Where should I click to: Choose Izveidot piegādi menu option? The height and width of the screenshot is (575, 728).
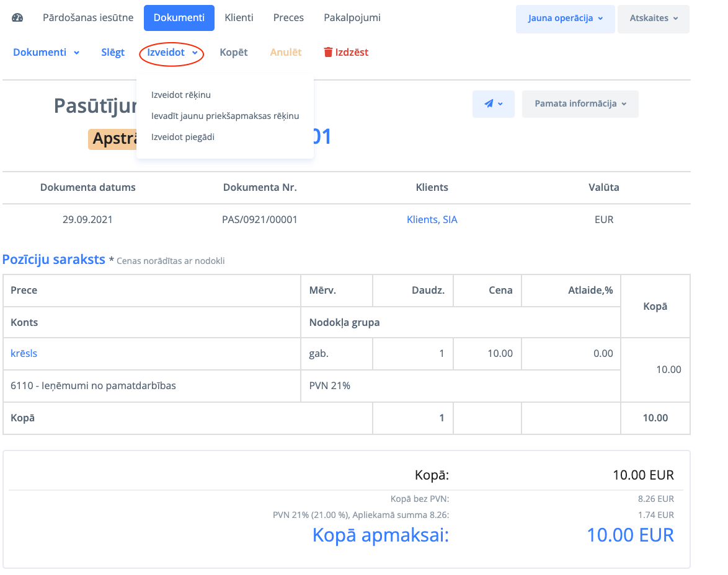point(183,137)
